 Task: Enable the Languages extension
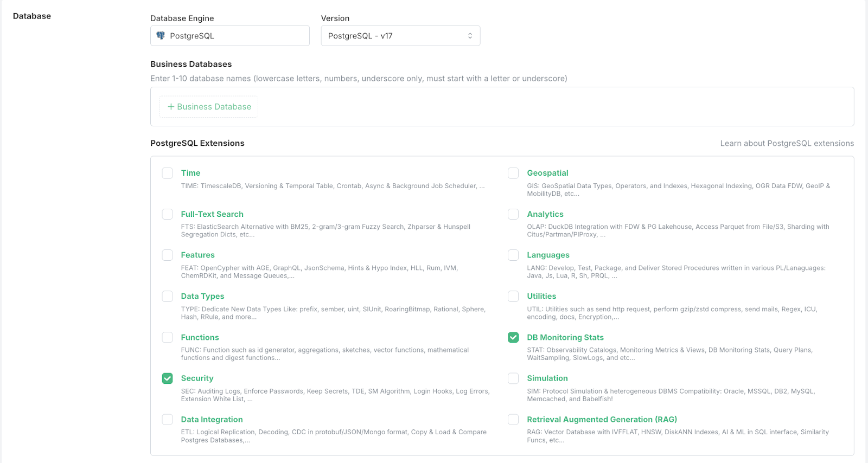click(513, 255)
